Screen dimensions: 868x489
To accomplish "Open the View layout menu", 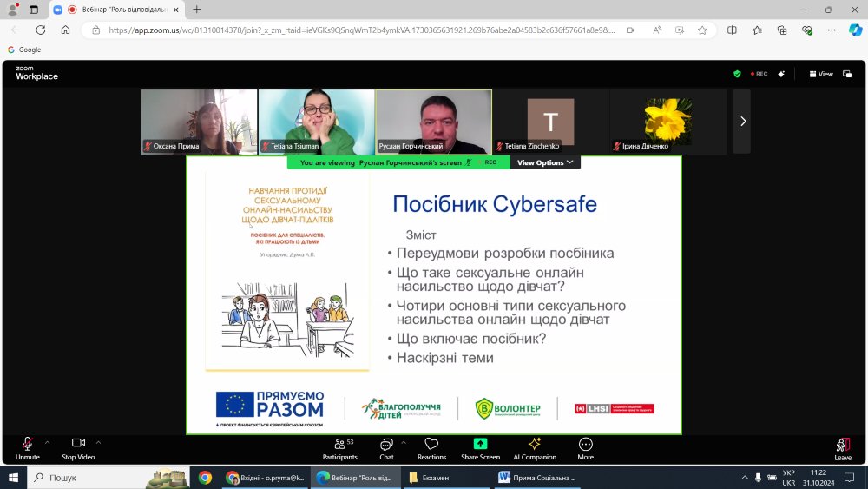I will tap(821, 74).
